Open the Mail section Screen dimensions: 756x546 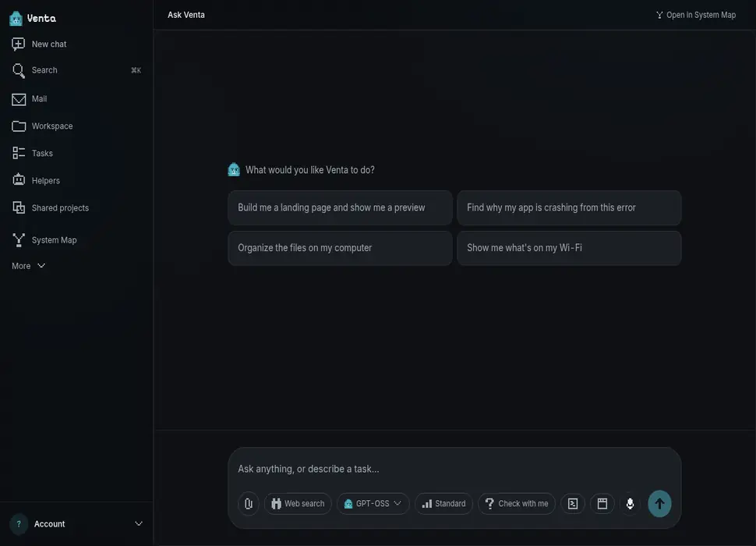30,99
